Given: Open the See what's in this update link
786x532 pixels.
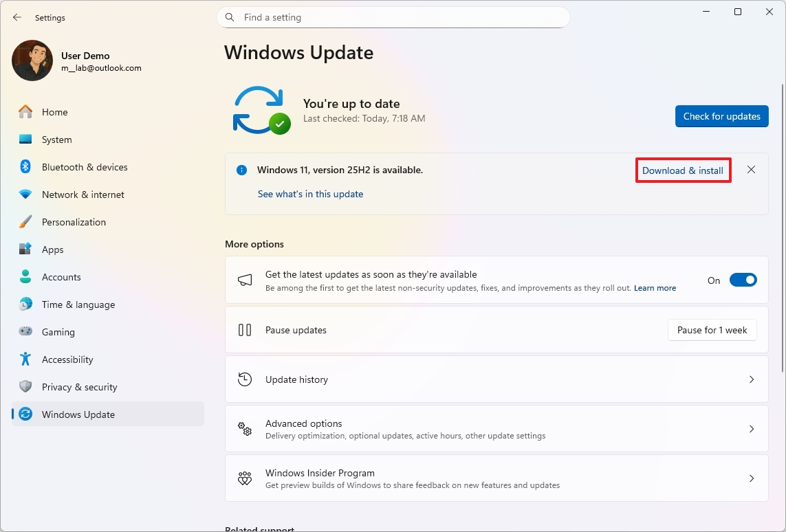Looking at the screenshot, I should [x=310, y=194].
